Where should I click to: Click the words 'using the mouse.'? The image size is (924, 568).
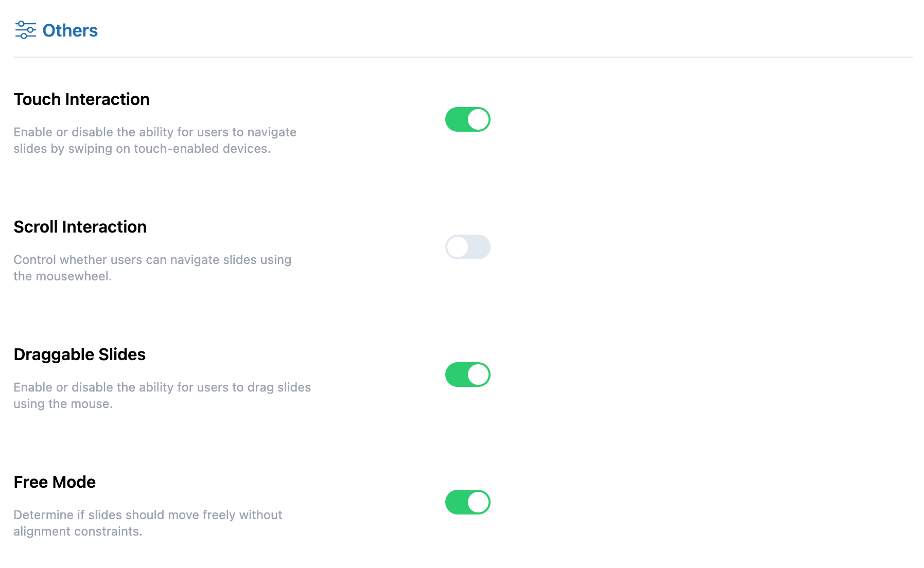[x=63, y=404]
